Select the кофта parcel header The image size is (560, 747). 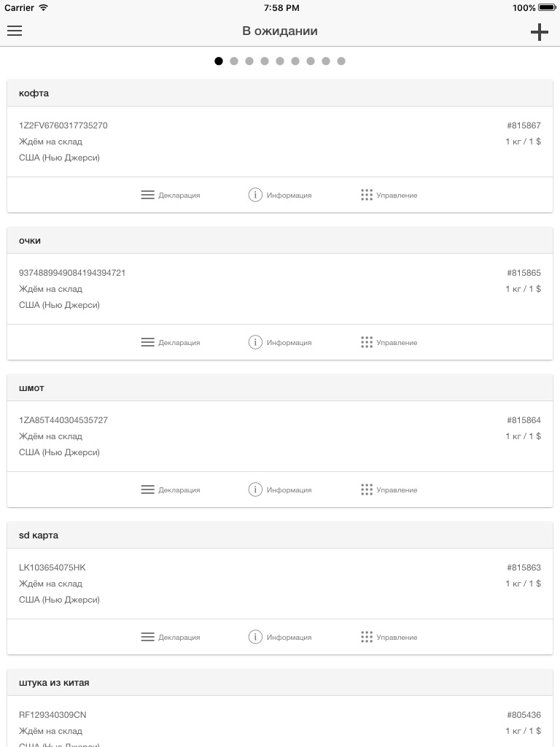pos(280,93)
